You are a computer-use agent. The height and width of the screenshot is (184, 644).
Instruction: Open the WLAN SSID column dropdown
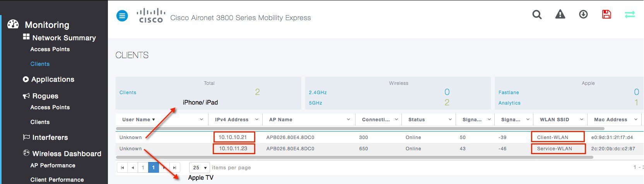[581, 120]
